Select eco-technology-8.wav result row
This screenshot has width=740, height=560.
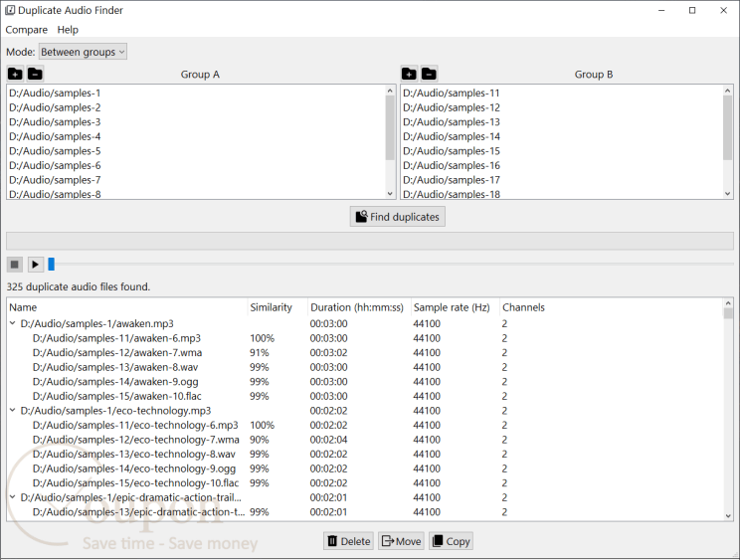coord(365,454)
